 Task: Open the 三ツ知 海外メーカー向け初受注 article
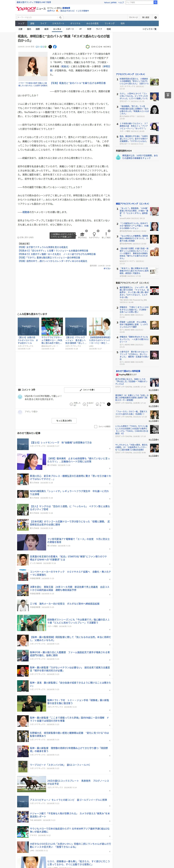point(65,604)
